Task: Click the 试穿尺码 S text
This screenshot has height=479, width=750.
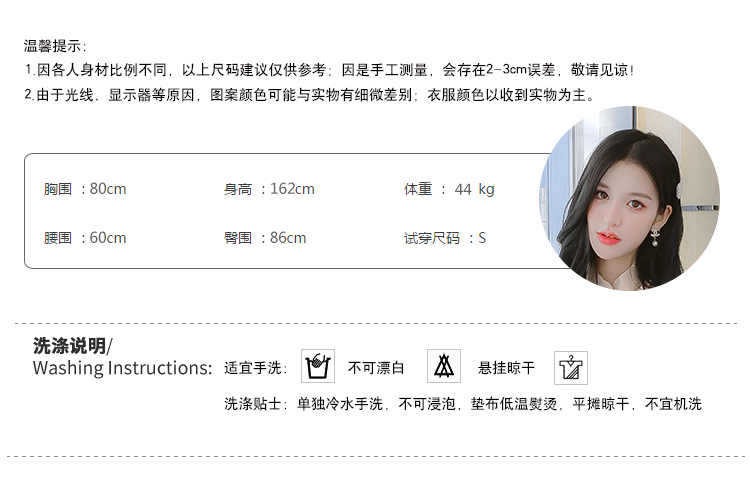Action: click(445, 238)
